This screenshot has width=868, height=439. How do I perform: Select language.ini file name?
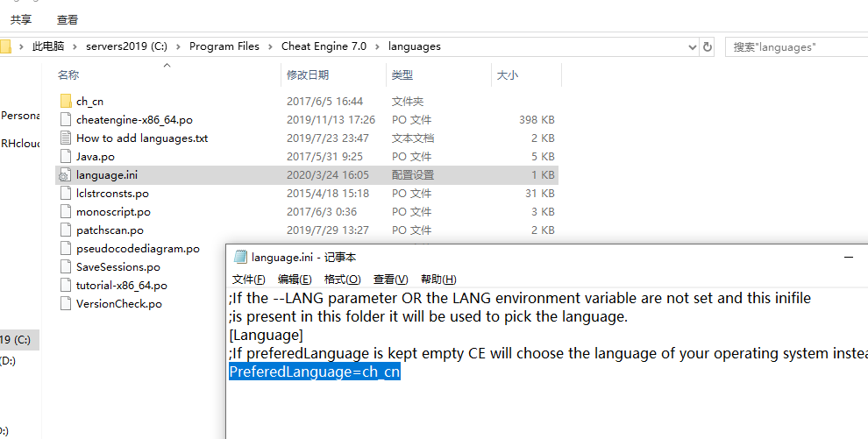[107, 174]
